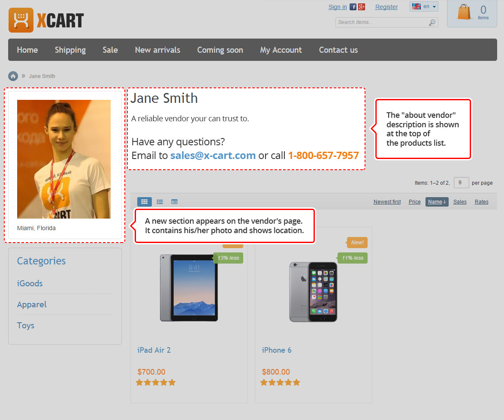Sort products by Rates

coord(482,202)
